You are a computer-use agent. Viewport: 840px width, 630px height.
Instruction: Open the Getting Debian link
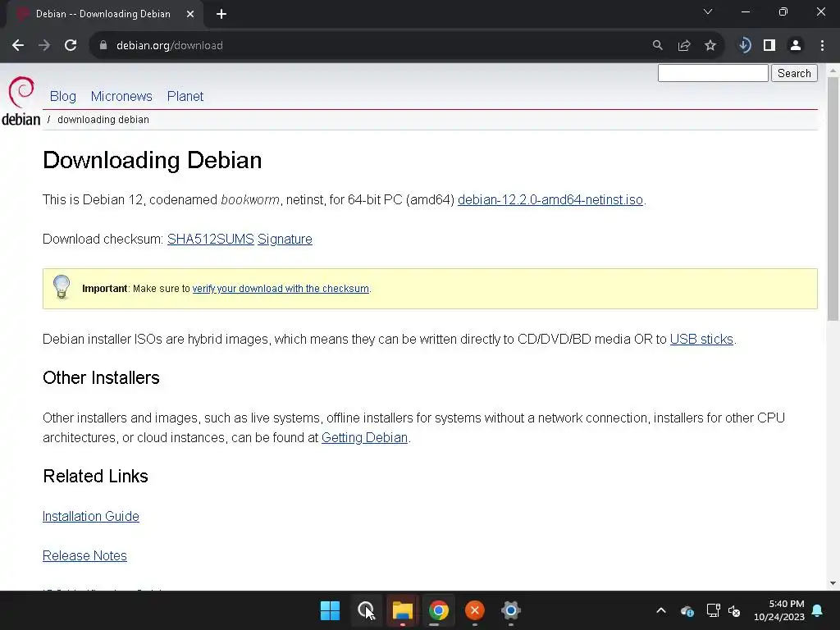coord(364,438)
